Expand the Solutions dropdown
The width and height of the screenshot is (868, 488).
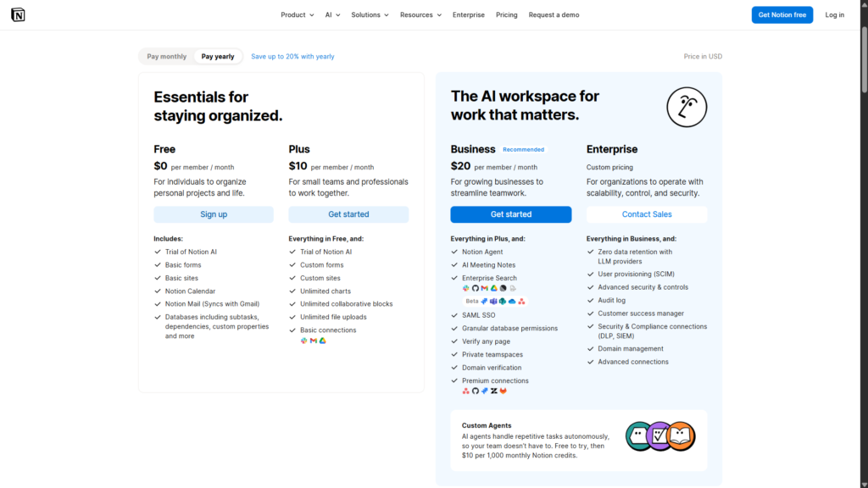tap(370, 15)
